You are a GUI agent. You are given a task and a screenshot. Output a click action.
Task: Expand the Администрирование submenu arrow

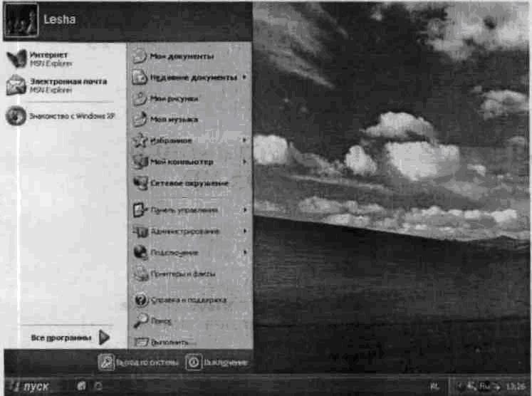point(244,231)
